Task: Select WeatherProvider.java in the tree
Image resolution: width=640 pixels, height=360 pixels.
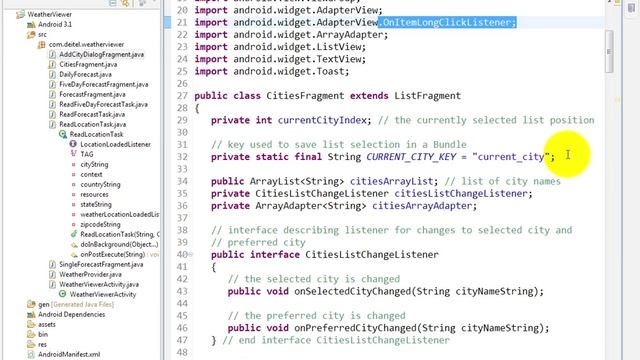Action: 90,274
